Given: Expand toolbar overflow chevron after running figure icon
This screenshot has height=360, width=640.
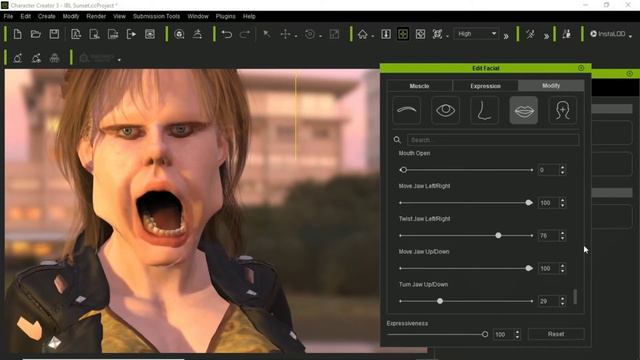Looking at the screenshot, I should 546,36.
